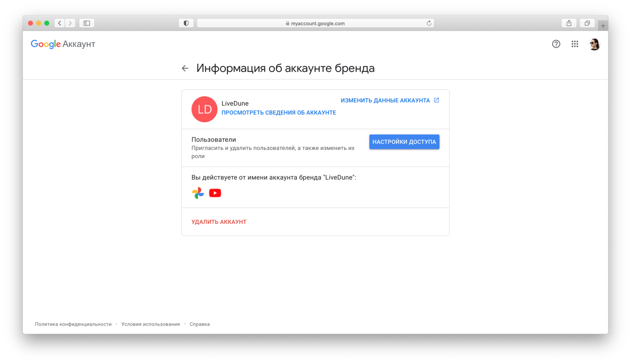Toggle the Safari sidebar button
Image resolution: width=631 pixels, height=364 pixels.
tap(87, 23)
